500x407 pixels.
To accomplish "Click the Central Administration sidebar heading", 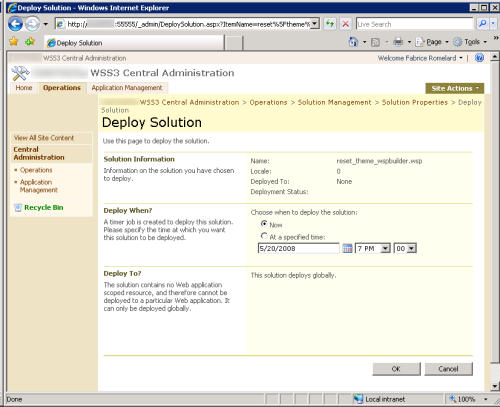I will 39,153.
